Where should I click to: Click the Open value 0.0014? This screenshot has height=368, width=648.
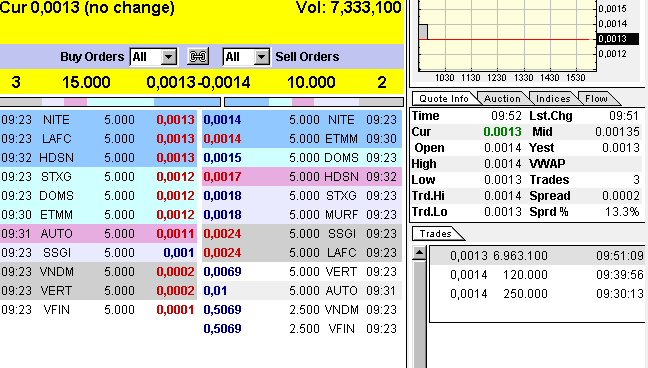click(503, 148)
